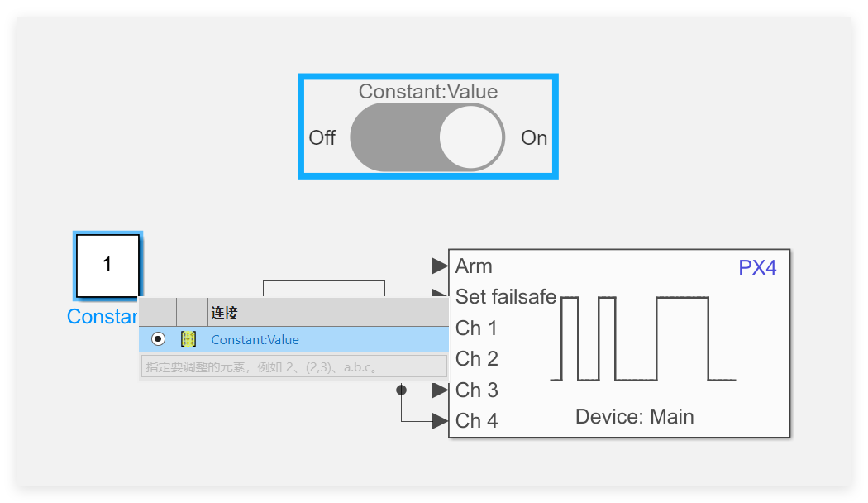Select the Constant:Value connection radio button
868x503 pixels.
158,339
